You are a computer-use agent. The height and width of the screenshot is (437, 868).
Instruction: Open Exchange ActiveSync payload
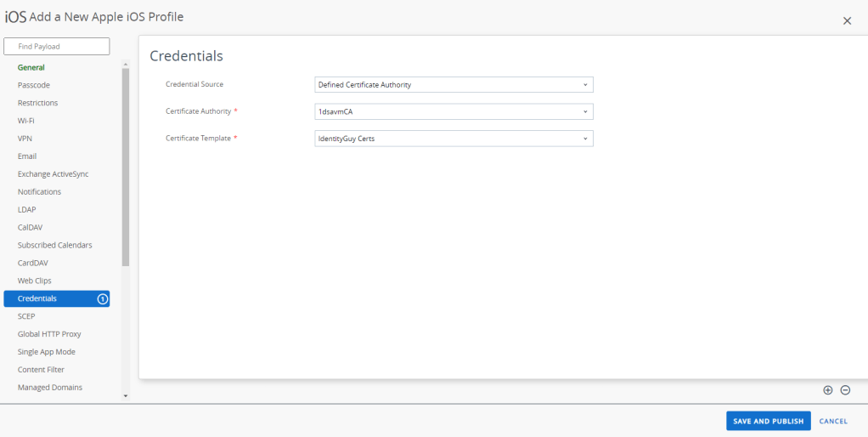[x=53, y=174]
